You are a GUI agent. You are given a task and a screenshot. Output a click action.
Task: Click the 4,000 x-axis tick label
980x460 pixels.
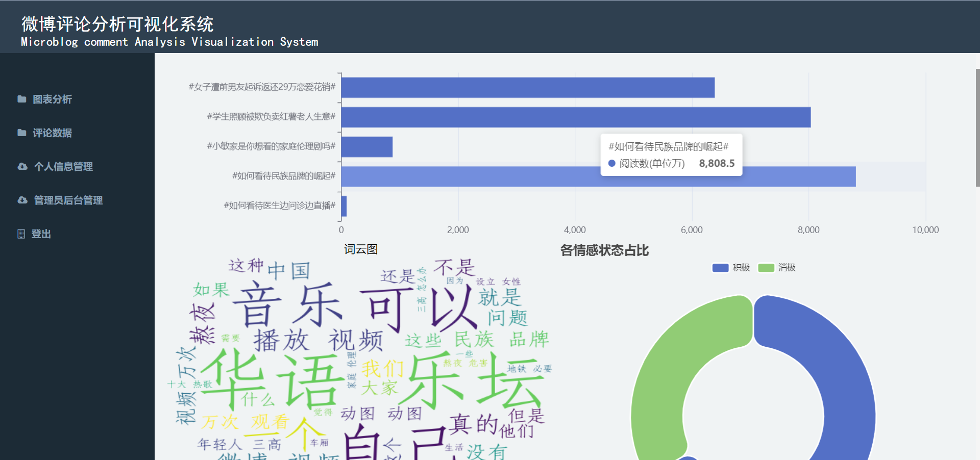(575, 230)
